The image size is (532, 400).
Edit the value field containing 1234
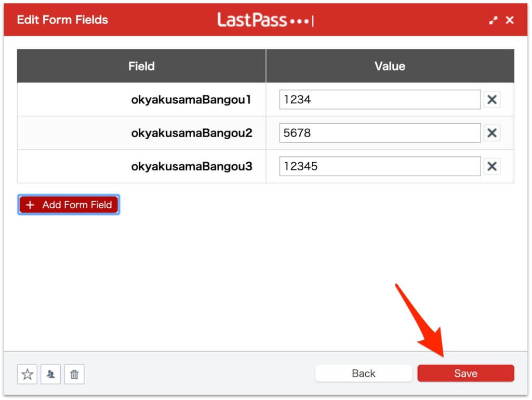[380, 99]
